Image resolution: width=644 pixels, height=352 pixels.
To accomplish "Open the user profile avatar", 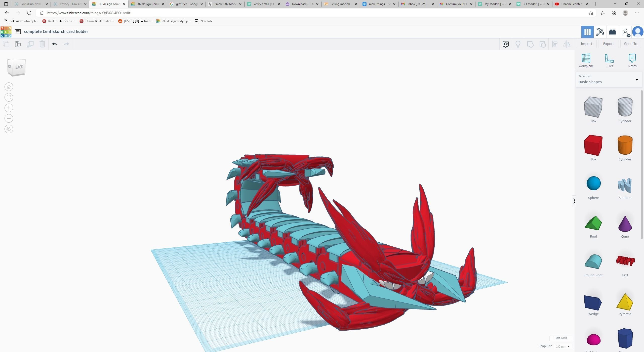I will click(x=638, y=32).
